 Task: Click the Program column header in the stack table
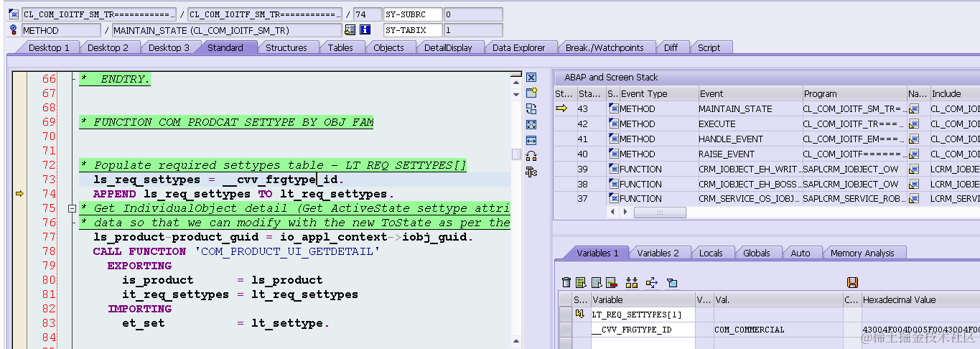pyautogui.click(x=854, y=93)
